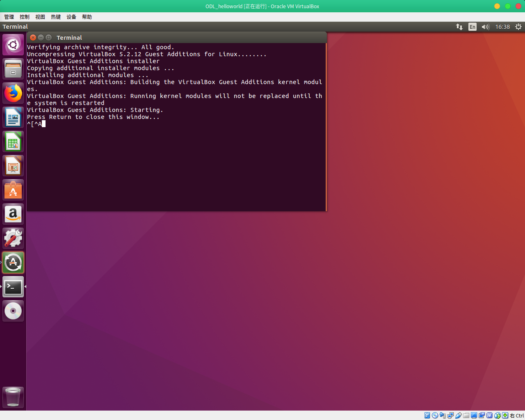Click VirtualBox display status icon

tap(474, 415)
